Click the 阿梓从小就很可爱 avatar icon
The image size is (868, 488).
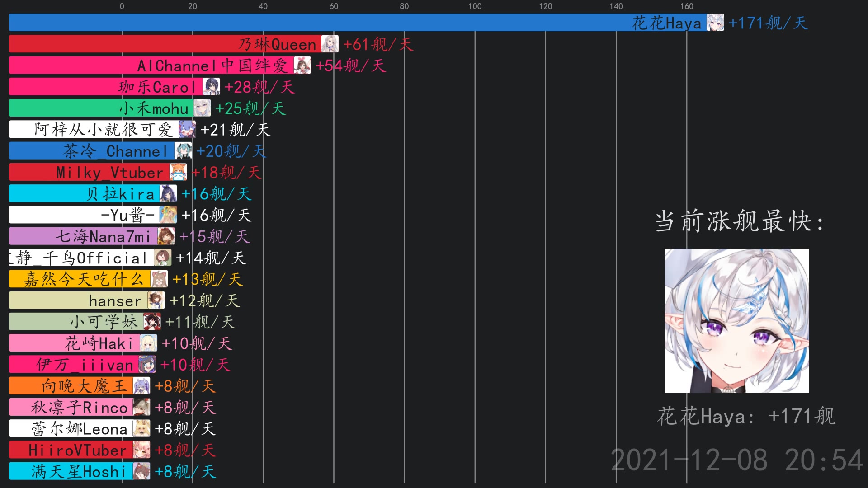188,129
